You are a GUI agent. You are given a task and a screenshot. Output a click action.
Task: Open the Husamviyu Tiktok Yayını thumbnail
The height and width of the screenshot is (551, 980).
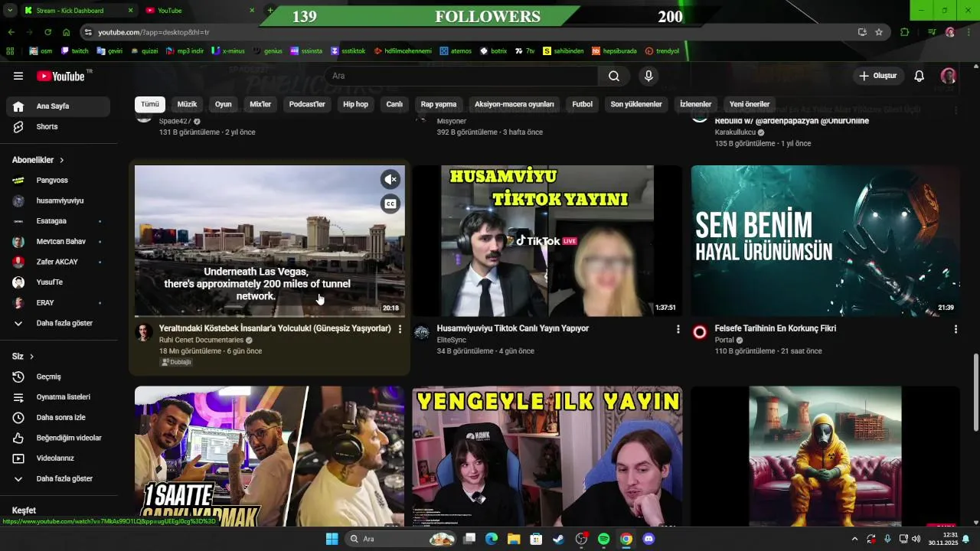(547, 240)
